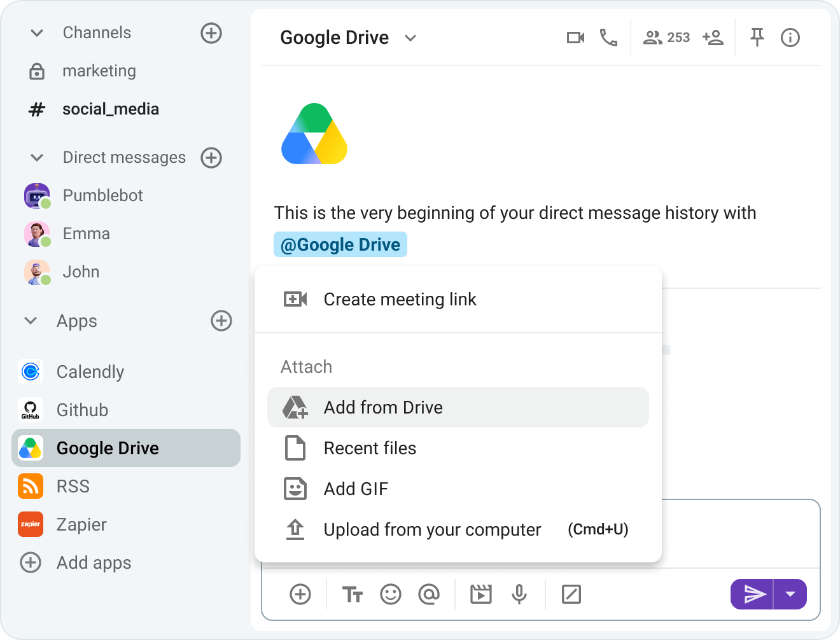The image size is (840, 640).
Task: Choose Create meeting link
Action: point(458,299)
